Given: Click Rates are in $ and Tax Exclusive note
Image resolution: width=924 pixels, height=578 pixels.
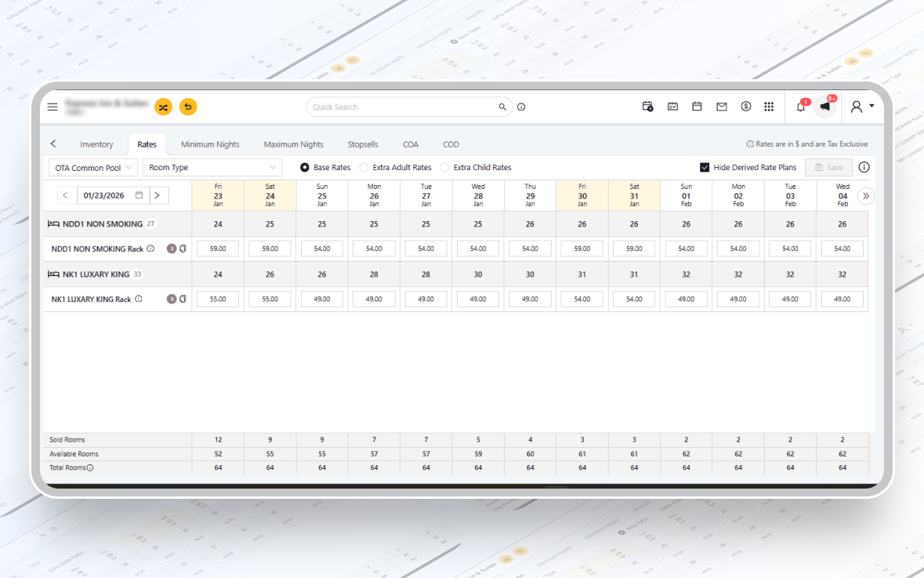Looking at the screenshot, I should pos(807,144).
